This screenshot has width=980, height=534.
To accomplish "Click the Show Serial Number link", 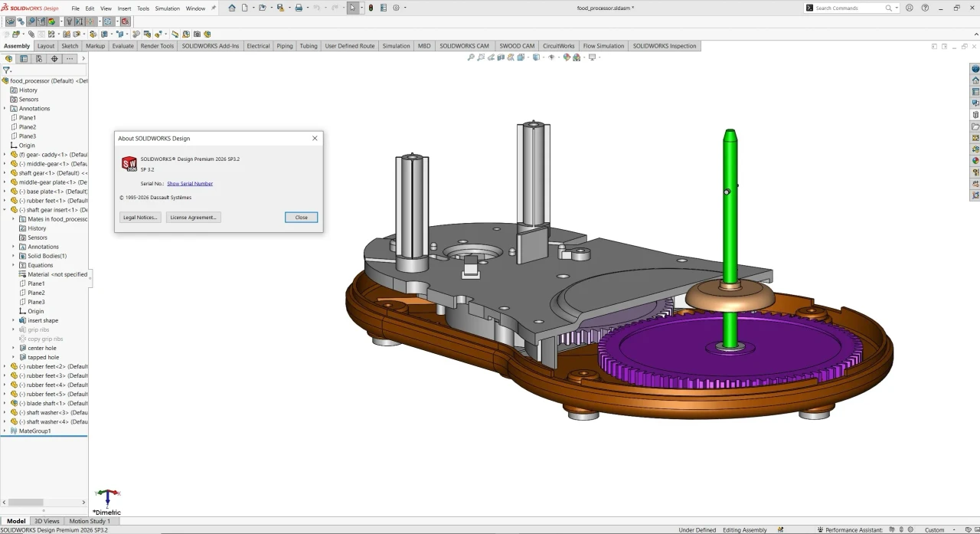I will coord(190,184).
